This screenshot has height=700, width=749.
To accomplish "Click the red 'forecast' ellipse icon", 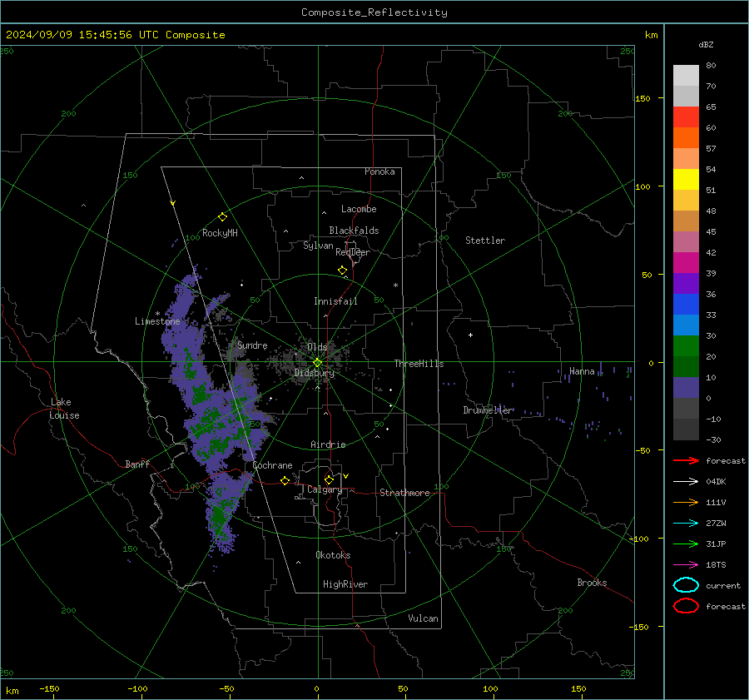I will (686, 606).
